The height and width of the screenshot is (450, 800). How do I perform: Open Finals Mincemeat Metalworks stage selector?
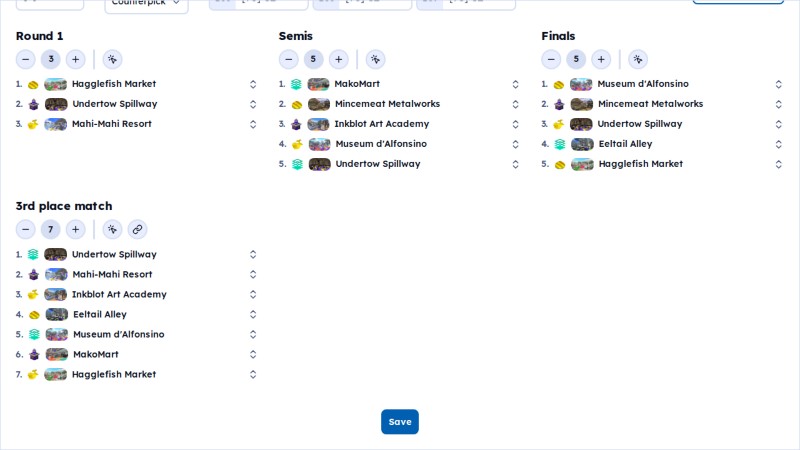click(x=779, y=104)
